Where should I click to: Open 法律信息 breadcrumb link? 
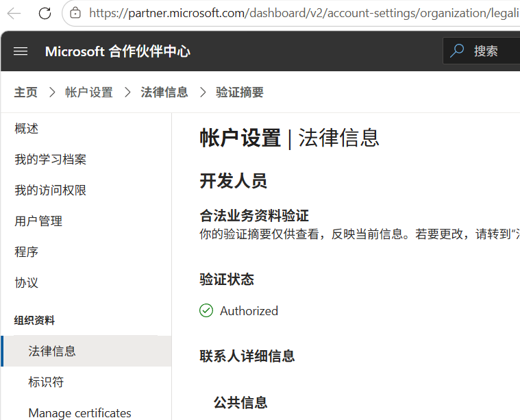164,92
